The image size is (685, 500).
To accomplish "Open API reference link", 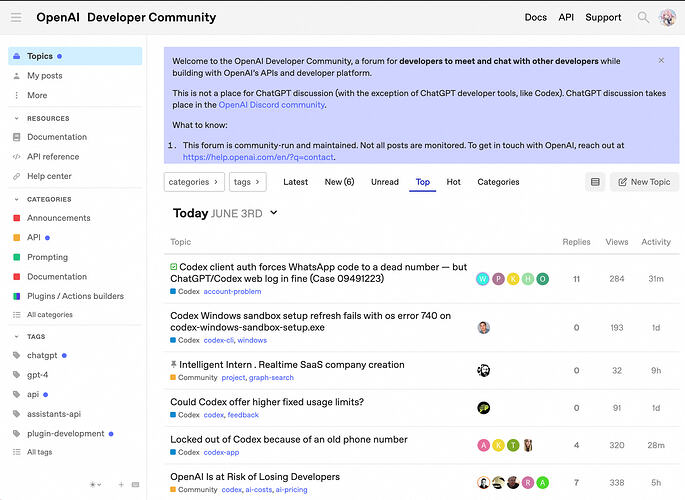I will [53, 157].
